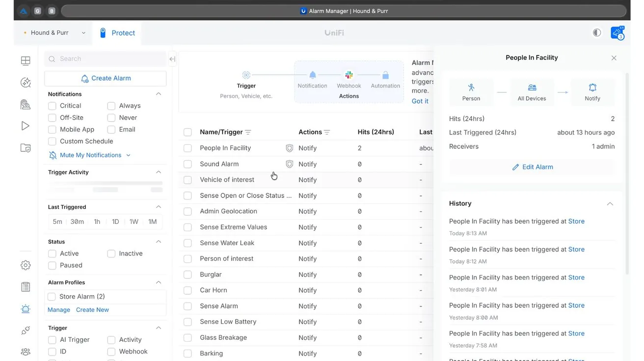The width and height of the screenshot is (644, 361).
Task: Collapse the Trigger filter section
Action: [x=159, y=328]
